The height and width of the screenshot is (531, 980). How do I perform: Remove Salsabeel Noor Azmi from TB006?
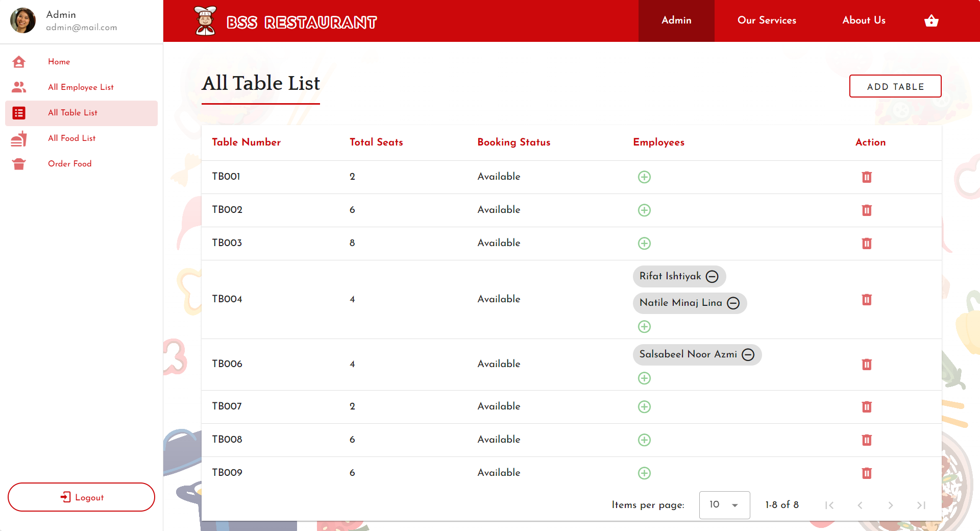[x=748, y=354]
